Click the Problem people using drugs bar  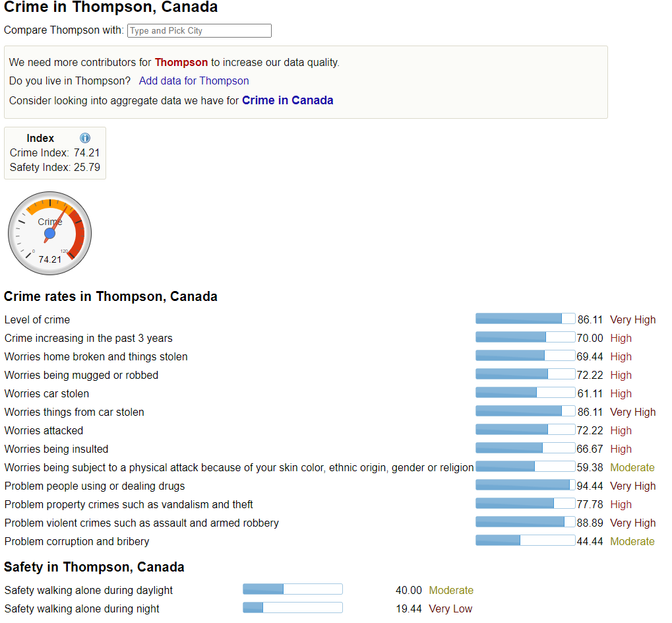525,485
